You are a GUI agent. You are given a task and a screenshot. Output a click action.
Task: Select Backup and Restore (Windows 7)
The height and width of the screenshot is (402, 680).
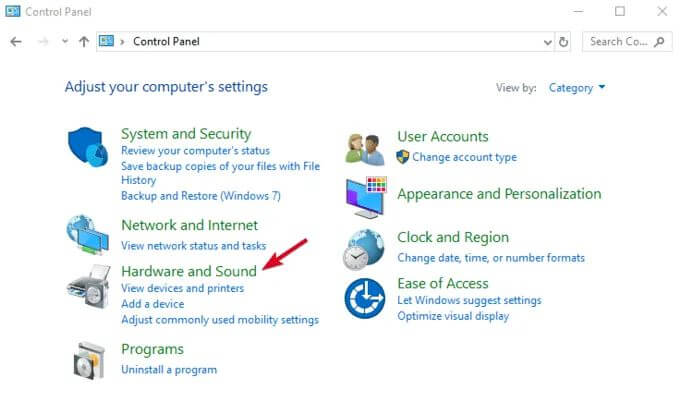[201, 196]
